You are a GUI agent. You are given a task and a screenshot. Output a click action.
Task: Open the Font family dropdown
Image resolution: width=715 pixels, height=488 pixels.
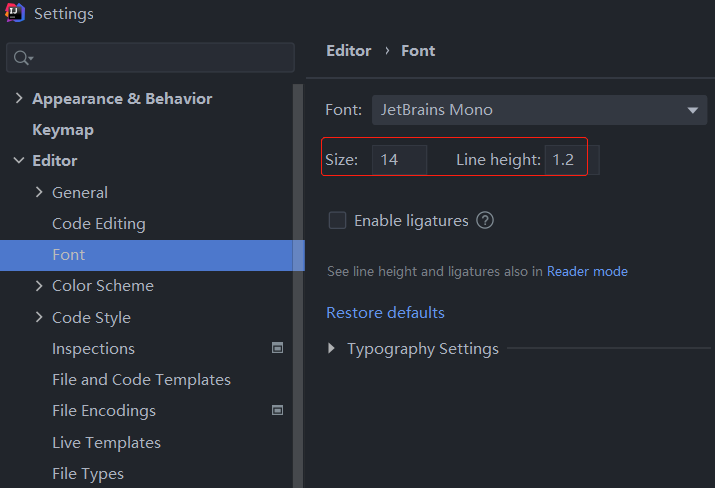coord(540,110)
